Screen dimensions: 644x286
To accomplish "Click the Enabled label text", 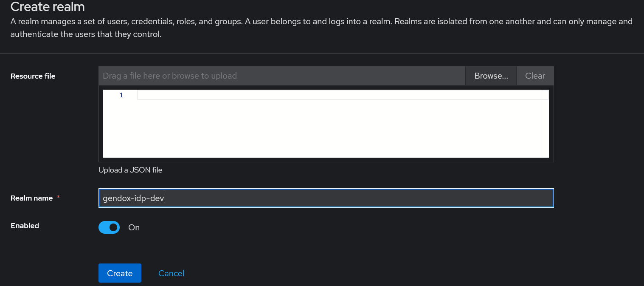I will click(x=25, y=226).
